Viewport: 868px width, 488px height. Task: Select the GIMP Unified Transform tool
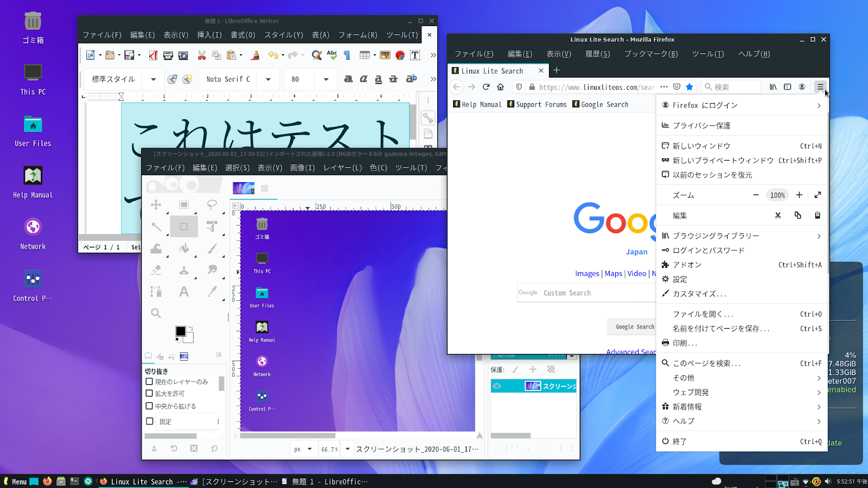click(212, 226)
